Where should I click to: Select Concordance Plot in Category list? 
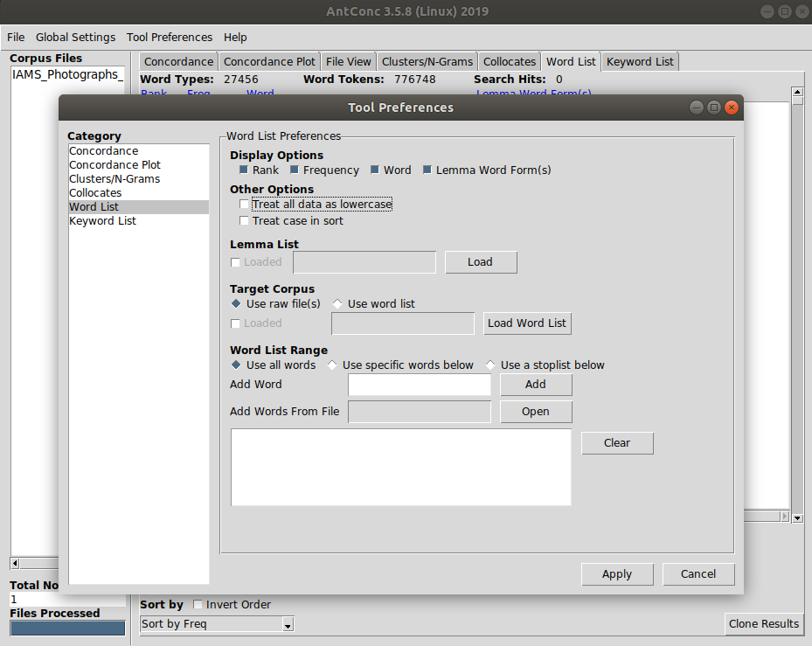(139, 164)
